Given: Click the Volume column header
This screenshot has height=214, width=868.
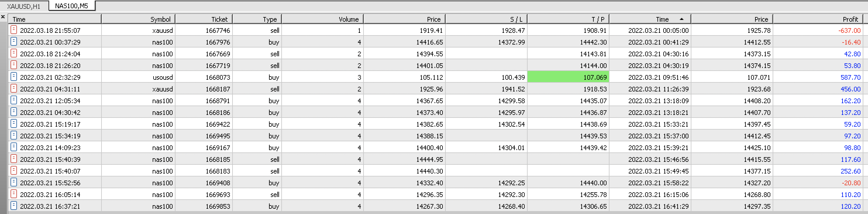Looking at the screenshot, I should pos(349,19).
